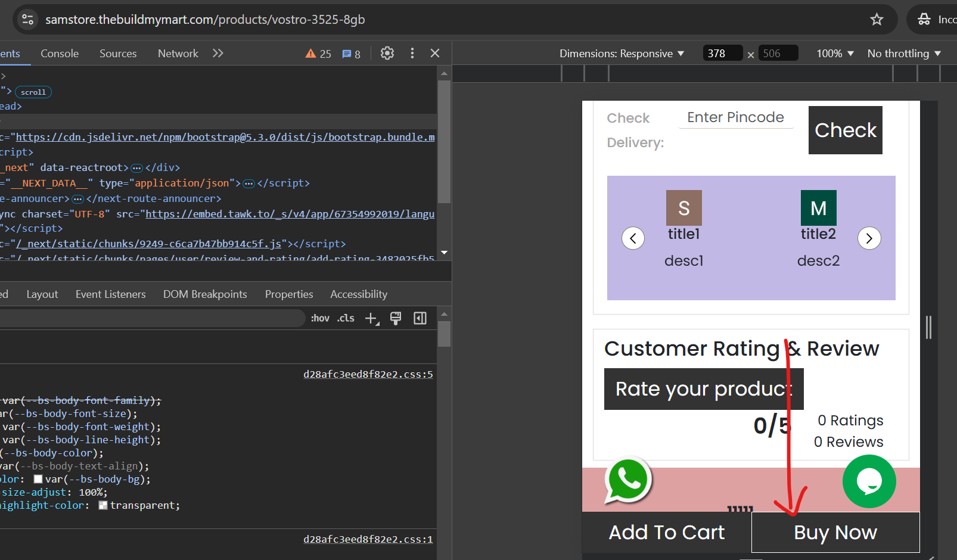
Task: Click the transparent highlight-color swatch
Action: pos(103,505)
